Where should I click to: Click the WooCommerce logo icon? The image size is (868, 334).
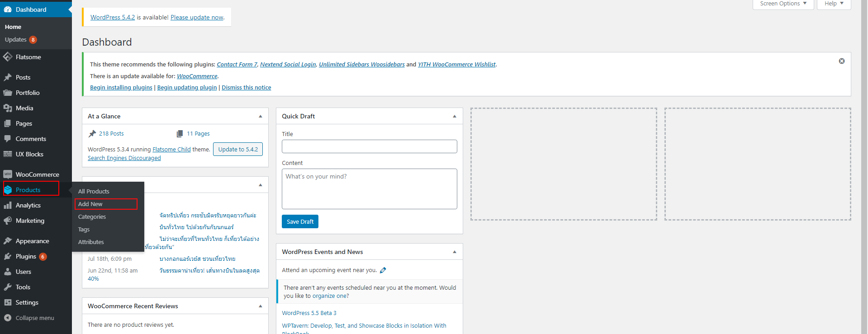(8, 174)
